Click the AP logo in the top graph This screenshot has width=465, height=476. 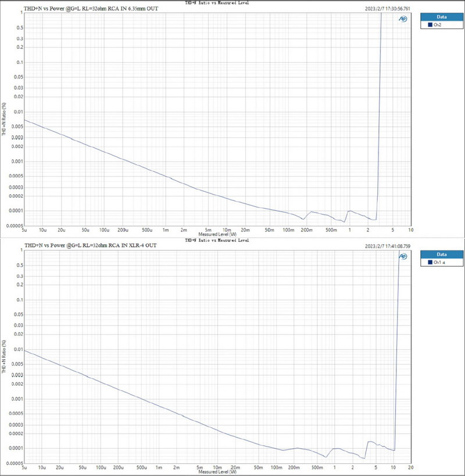[403, 19]
